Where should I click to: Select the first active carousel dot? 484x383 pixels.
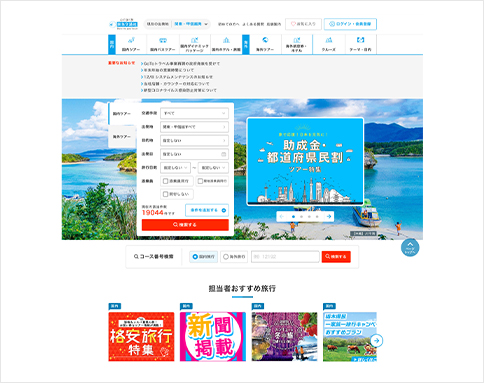point(293,217)
